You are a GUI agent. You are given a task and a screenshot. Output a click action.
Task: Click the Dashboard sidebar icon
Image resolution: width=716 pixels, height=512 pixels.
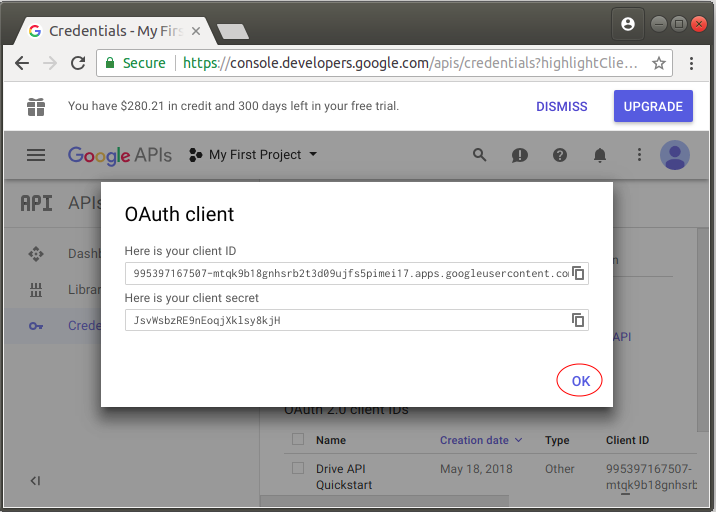click(x=36, y=253)
